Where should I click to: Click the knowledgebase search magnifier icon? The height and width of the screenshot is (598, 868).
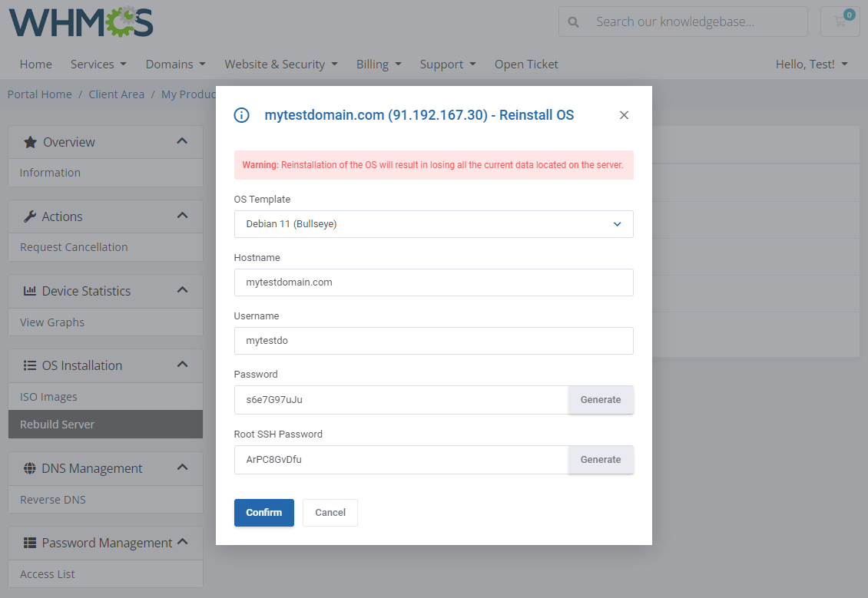[x=574, y=21]
